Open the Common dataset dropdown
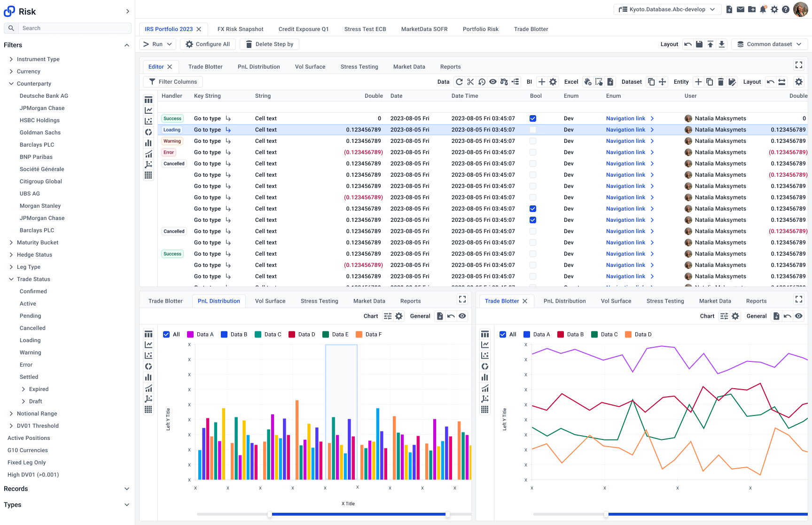812x525 pixels. click(769, 44)
